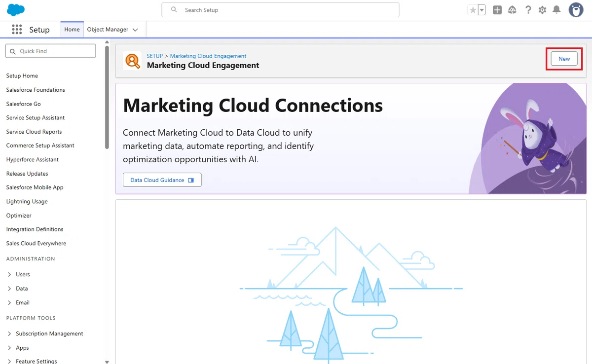Open Service Cloud Reports
The width and height of the screenshot is (592, 364).
[x=34, y=132]
